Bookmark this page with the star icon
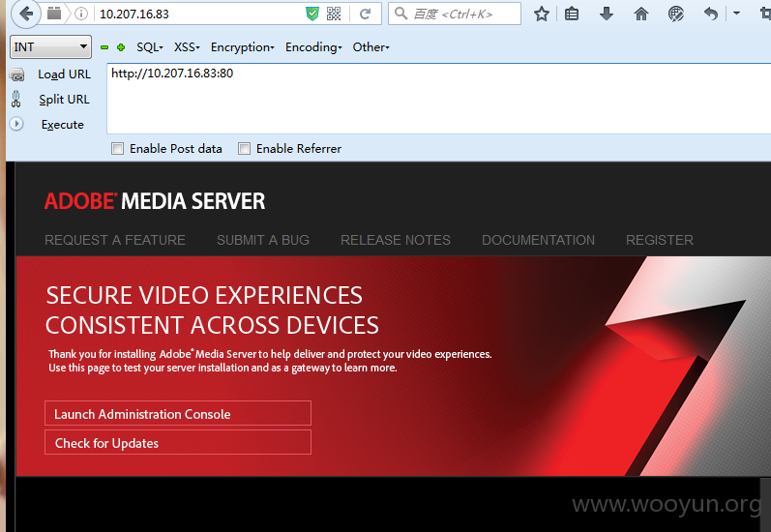771x532 pixels. (542, 14)
